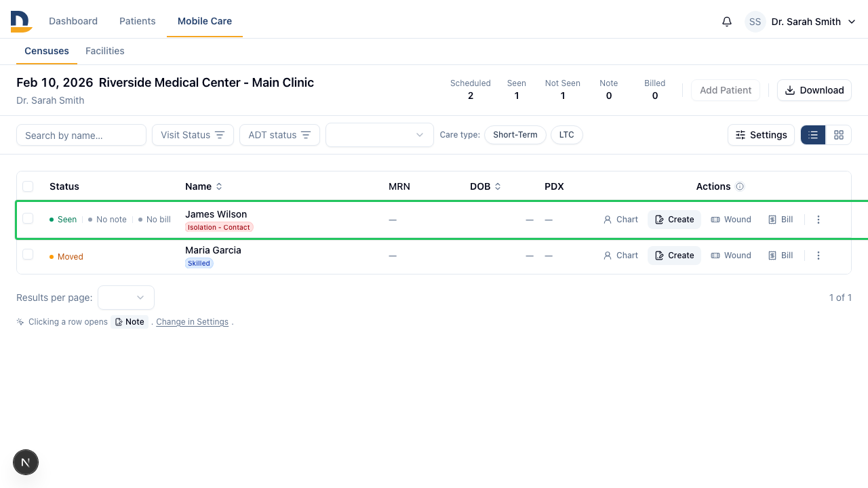Click James Wilson name
Image resolution: width=868 pixels, height=488 pixels.
click(216, 214)
